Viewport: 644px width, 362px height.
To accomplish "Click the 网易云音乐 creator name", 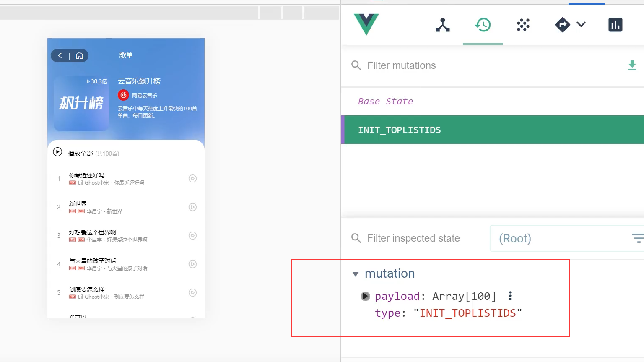I will point(145,96).
